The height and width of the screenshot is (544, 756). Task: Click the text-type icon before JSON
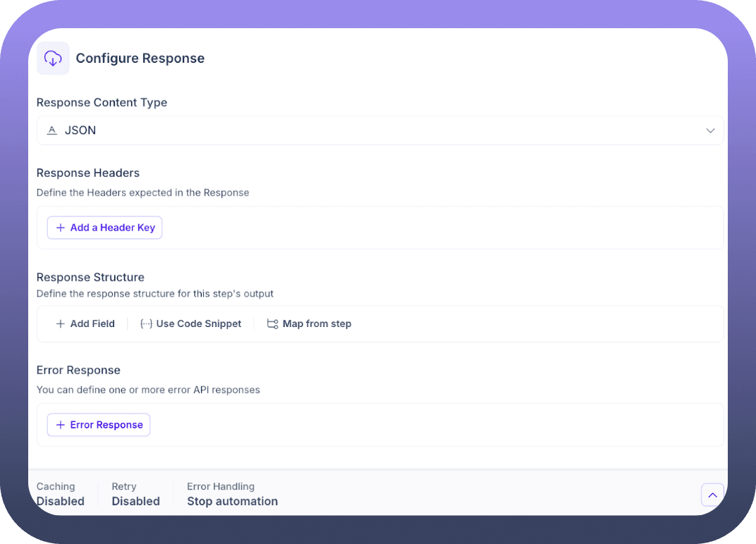point(51,130)
